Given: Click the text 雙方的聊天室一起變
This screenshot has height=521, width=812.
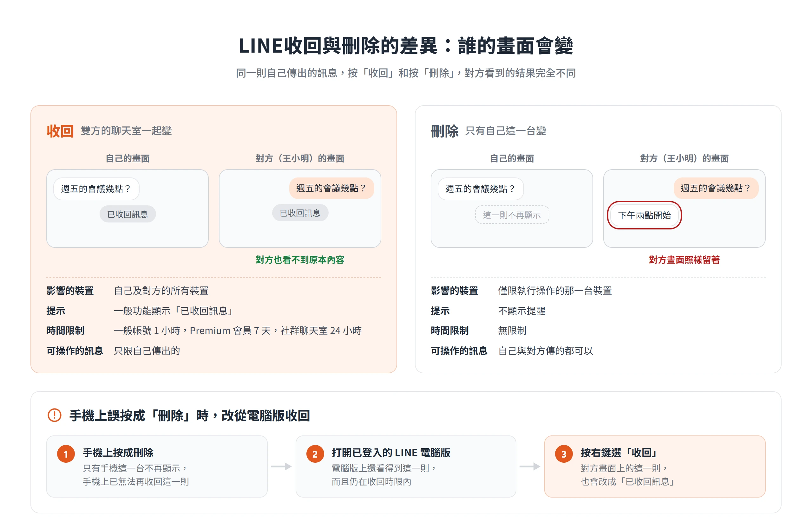Looking at the screenshot, I should click(126, 131).
